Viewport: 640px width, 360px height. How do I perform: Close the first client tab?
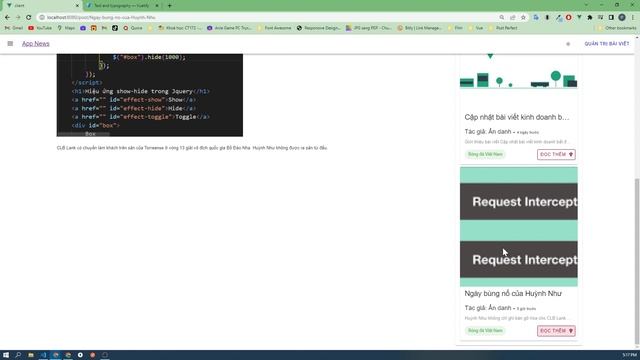click(x=77, y=6)
